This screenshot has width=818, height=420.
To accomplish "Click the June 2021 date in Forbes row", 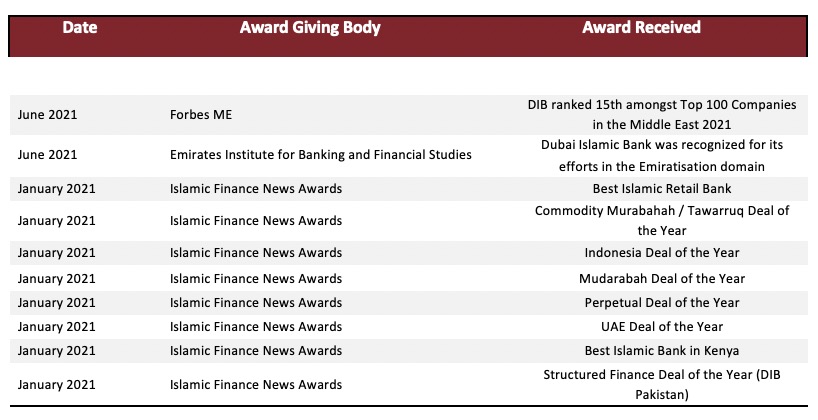I will pyautogui.click(x=47, y=115).
